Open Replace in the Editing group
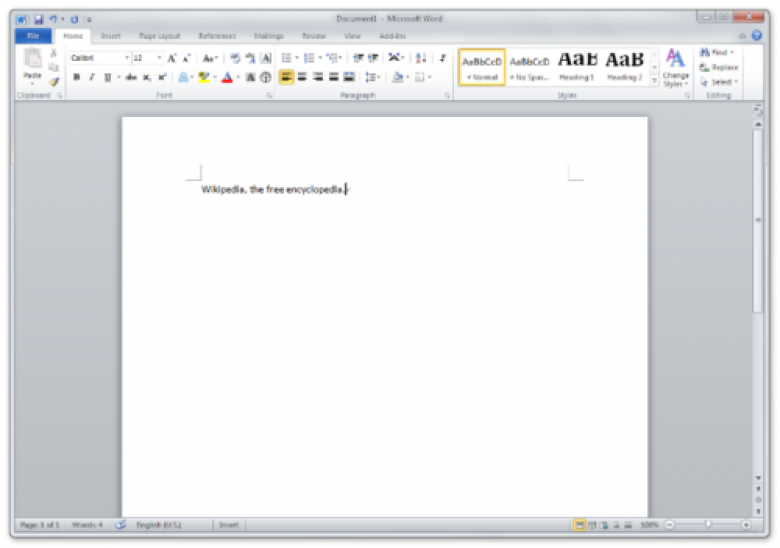This screenshot has height=548, width=780. (719, 67)
